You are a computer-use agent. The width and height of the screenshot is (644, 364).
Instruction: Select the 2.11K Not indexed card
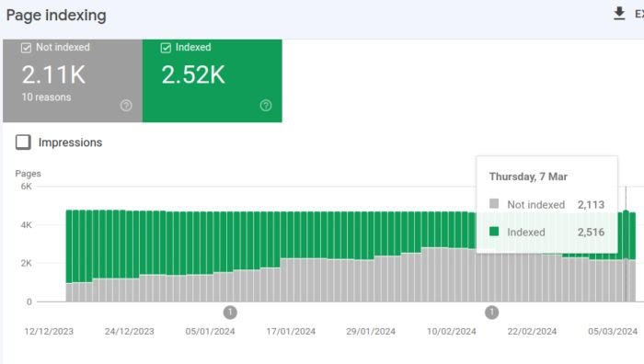coord(73,81)
